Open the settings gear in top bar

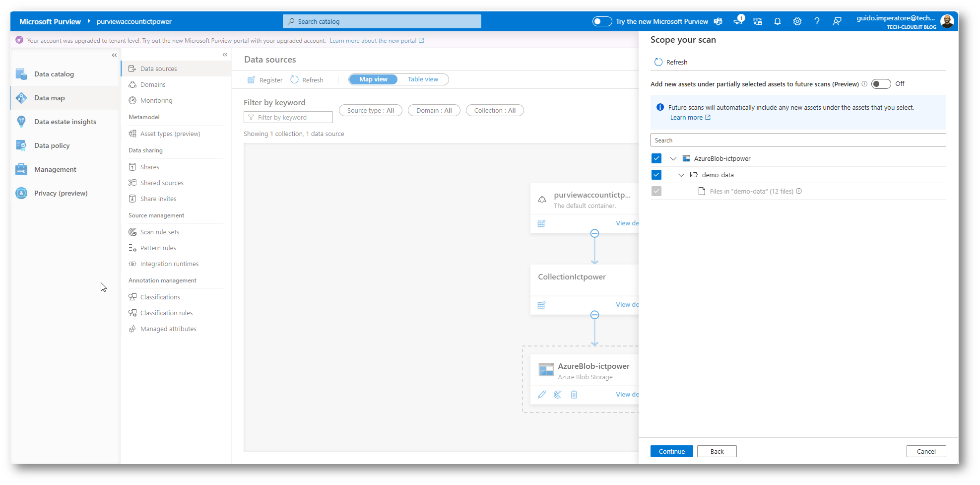[x=797, y=21]
